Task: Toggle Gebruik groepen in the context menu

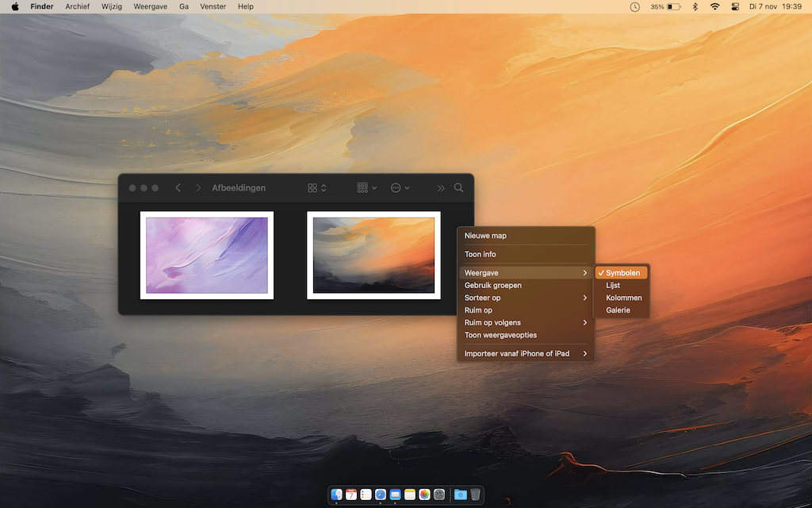Action: pyautogui.click(x=492, y=285)
